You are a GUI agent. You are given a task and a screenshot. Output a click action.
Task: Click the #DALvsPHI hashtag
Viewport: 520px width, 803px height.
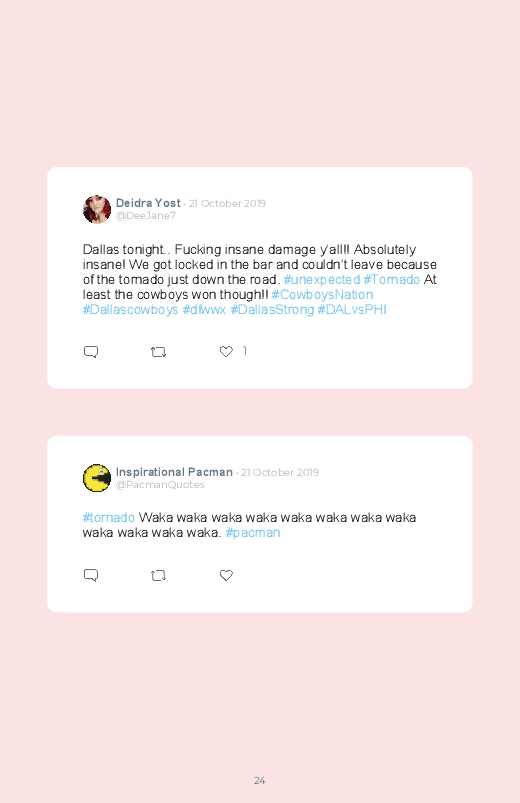coord(352,310)
